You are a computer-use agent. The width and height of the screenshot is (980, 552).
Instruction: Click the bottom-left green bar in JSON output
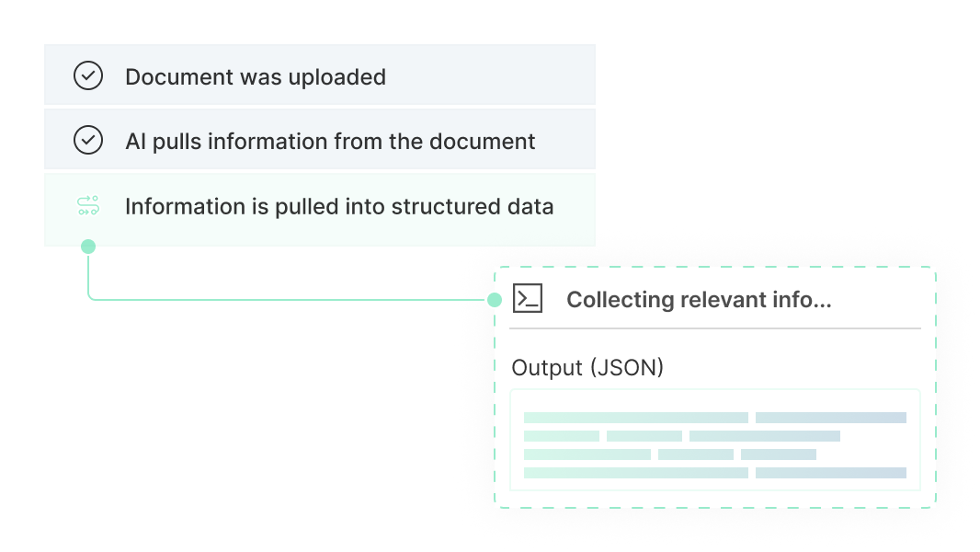pos(635,473)
